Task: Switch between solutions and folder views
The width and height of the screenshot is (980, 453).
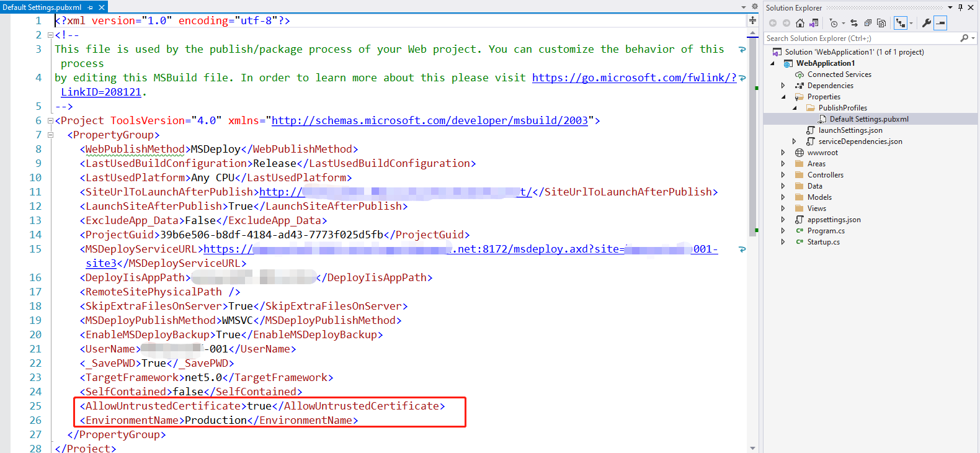Action: 814,23
